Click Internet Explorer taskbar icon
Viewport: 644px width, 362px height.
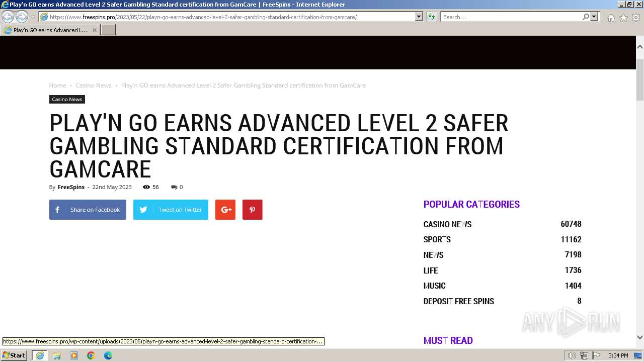point(40,355)
